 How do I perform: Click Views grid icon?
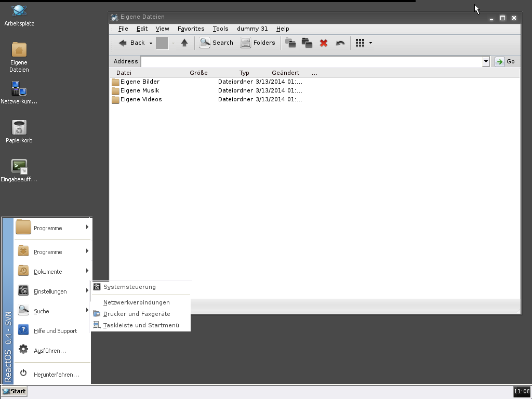360,43
